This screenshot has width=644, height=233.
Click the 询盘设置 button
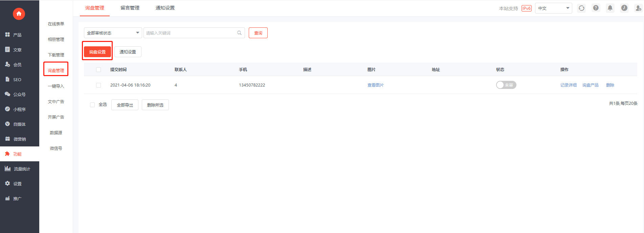click(x=97, y=52)
